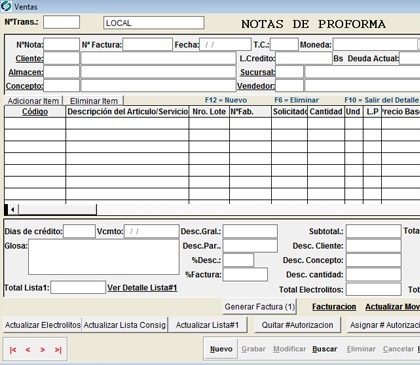
Task: Click the Código column header
Action: [35, 112]
